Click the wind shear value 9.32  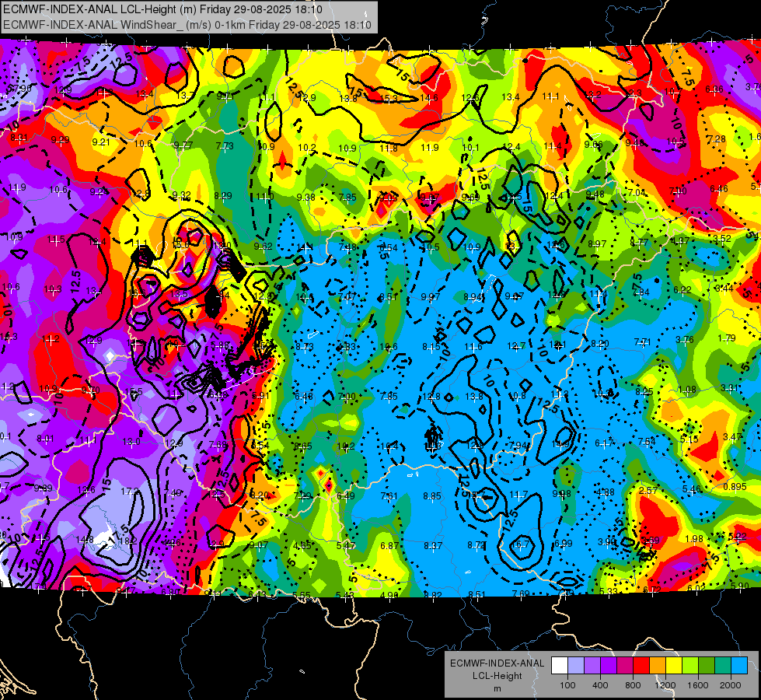182,194
